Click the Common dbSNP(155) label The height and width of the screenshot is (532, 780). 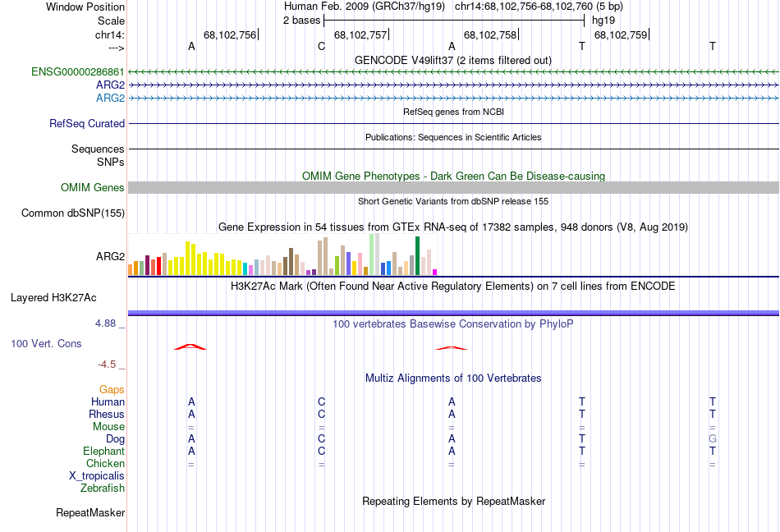pyautogui.click(x=72, y=213)
